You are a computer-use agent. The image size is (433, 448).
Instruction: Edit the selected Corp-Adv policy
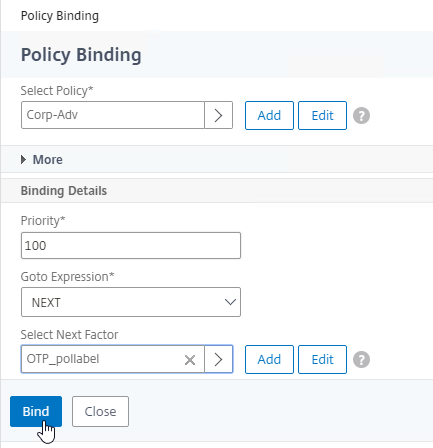(322, 115)
